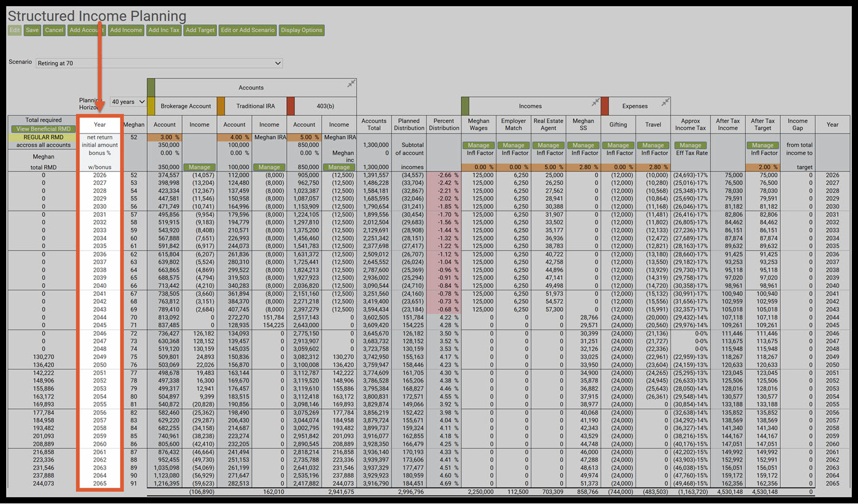Collapse the Expenses group
858x504 pixels.
coord(666,102)
